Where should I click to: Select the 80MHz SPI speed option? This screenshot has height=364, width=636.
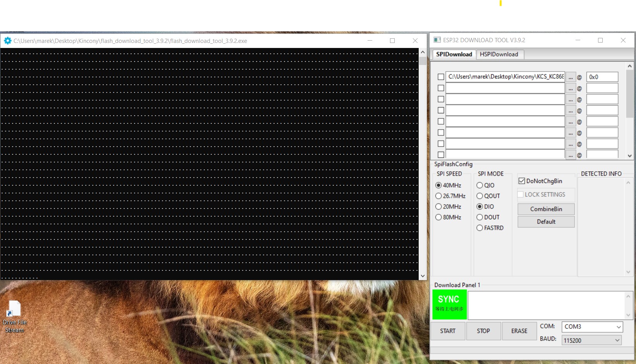coord(438,217)
